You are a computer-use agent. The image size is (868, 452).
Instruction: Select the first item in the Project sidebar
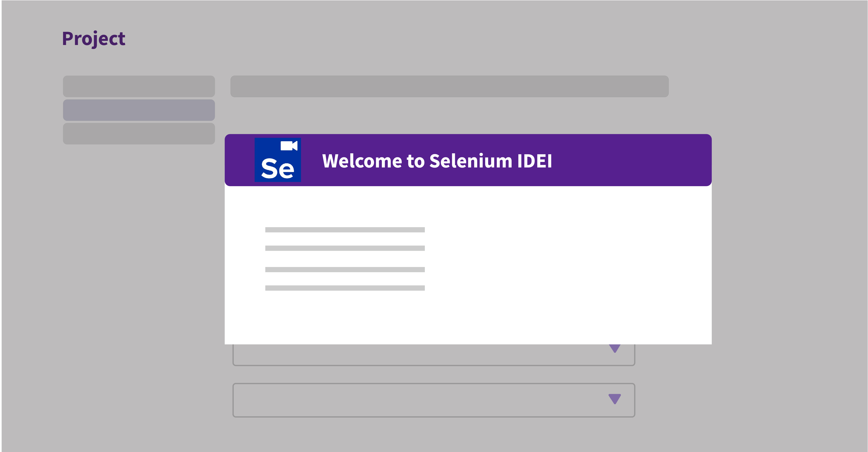pos(139,86)
